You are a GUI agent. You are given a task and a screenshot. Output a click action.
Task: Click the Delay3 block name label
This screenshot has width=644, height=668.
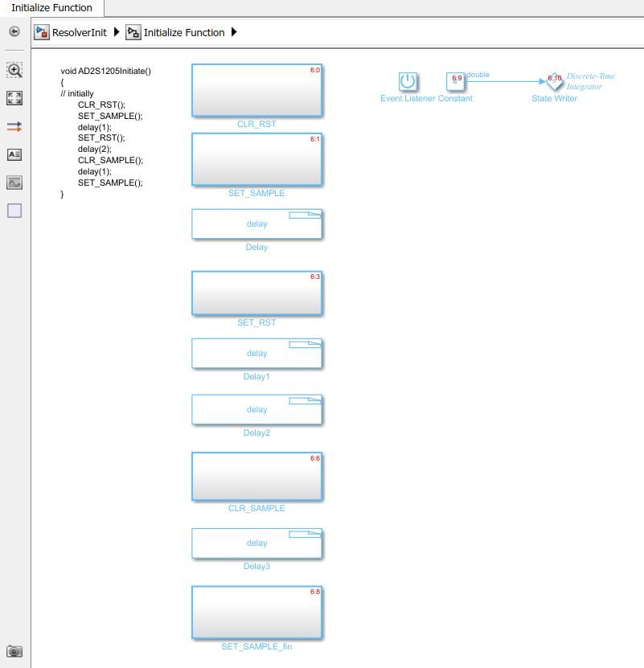[x=256, y=566]
